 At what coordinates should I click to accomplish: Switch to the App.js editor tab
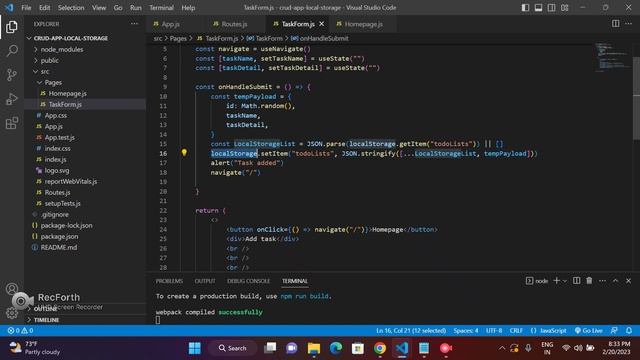171,24
